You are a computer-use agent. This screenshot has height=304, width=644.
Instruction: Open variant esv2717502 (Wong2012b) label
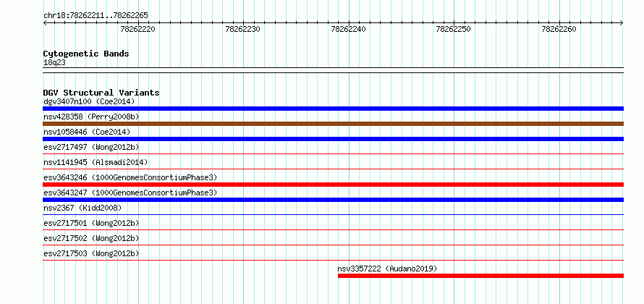tap(91, 238)
